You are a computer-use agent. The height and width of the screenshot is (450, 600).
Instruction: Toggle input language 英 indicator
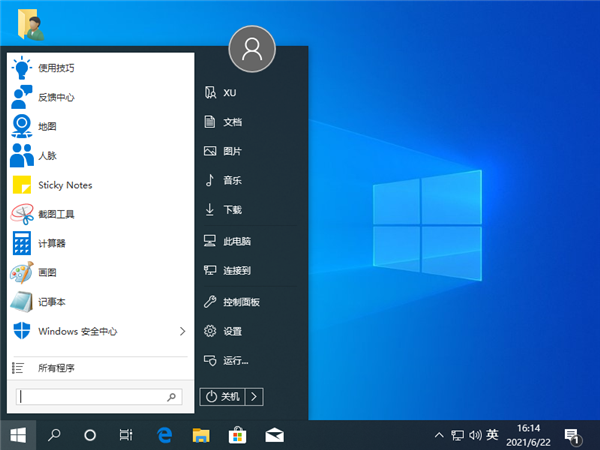(491, 435)
